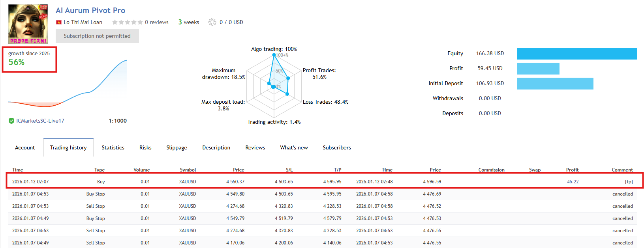Viewport: 644px width, 248px height.
Task: Switch to the Statistics tab
Action: tap(113, 148)
